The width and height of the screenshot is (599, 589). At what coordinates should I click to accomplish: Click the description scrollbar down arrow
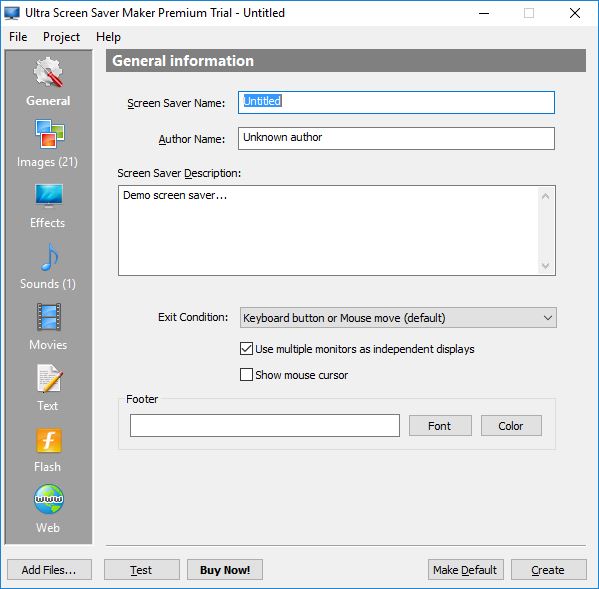point(546,265)
